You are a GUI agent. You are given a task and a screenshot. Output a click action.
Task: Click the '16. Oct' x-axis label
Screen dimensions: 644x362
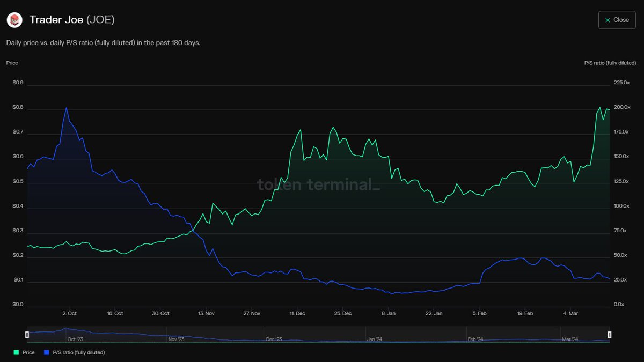point(115,313)
